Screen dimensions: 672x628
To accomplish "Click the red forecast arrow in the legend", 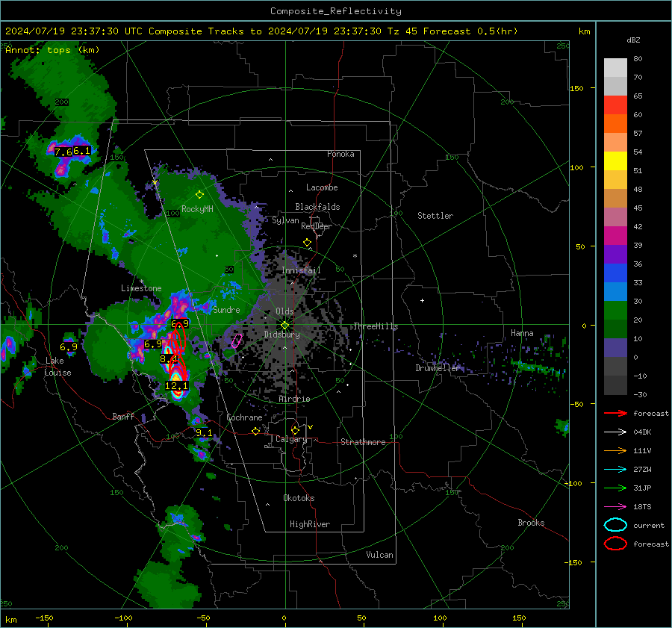I will (x=615, y=413).
